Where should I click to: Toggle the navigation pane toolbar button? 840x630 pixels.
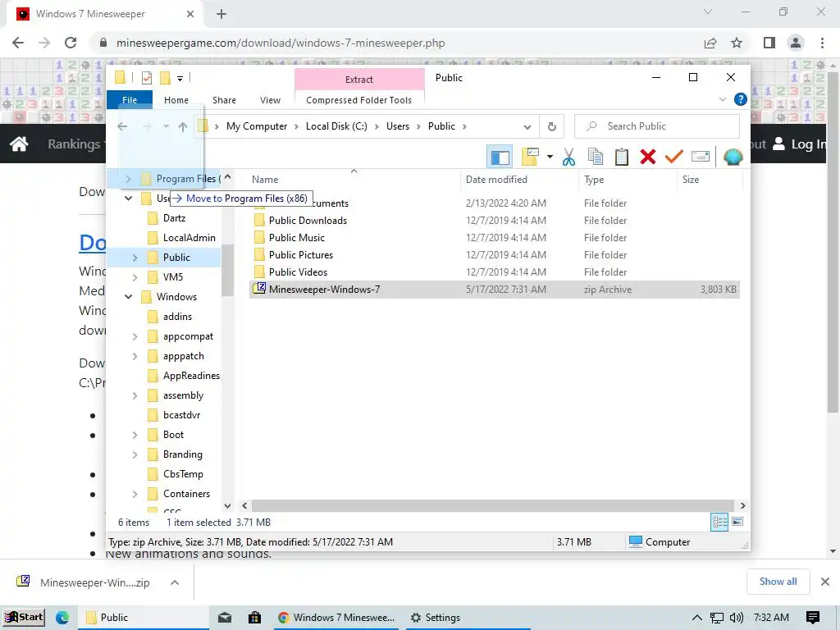(500, 157)
